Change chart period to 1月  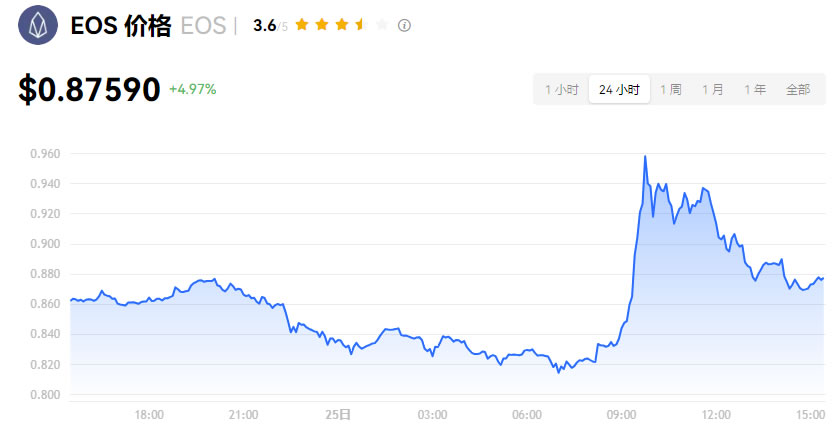(x=712, y=89)
